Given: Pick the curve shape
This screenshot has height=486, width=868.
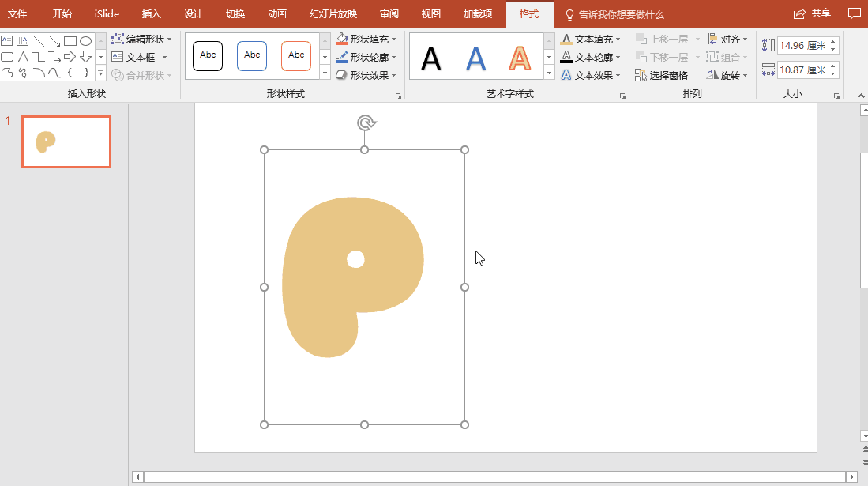Looking at the screenshot, I should click(x=54, y=73).
